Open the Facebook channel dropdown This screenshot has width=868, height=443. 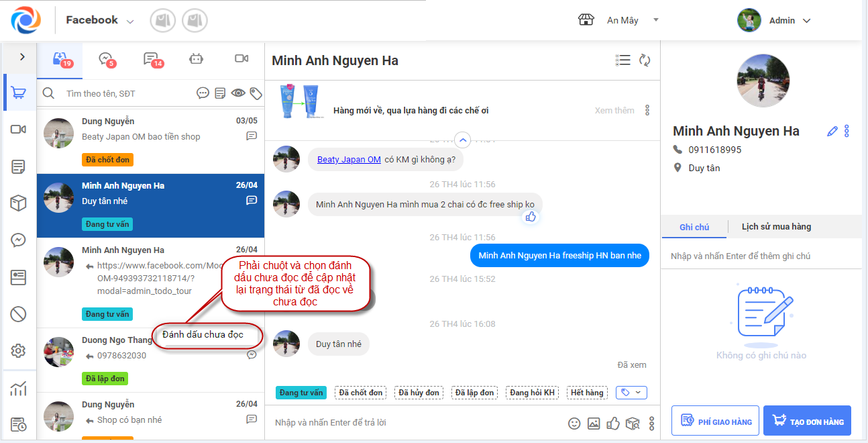100,20
